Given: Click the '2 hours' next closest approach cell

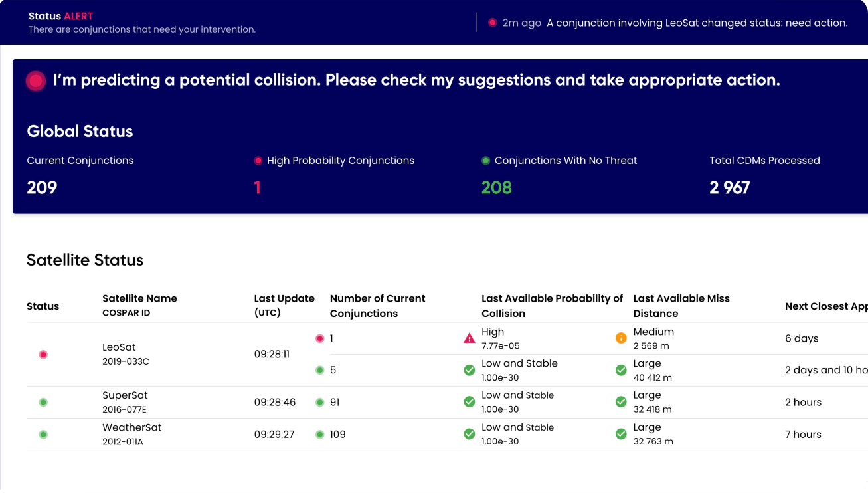Looking at the screenshot, I should click(x=803, y=402).
